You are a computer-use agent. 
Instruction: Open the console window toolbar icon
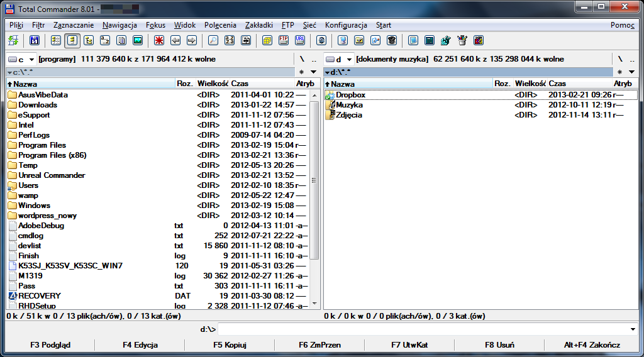tap(430, 40)
